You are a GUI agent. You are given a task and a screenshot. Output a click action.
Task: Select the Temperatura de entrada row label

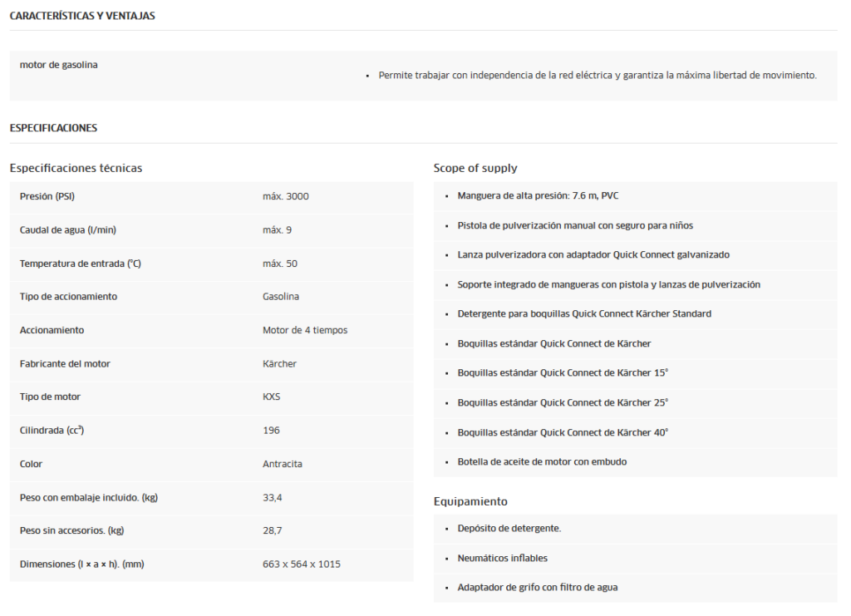81,264
